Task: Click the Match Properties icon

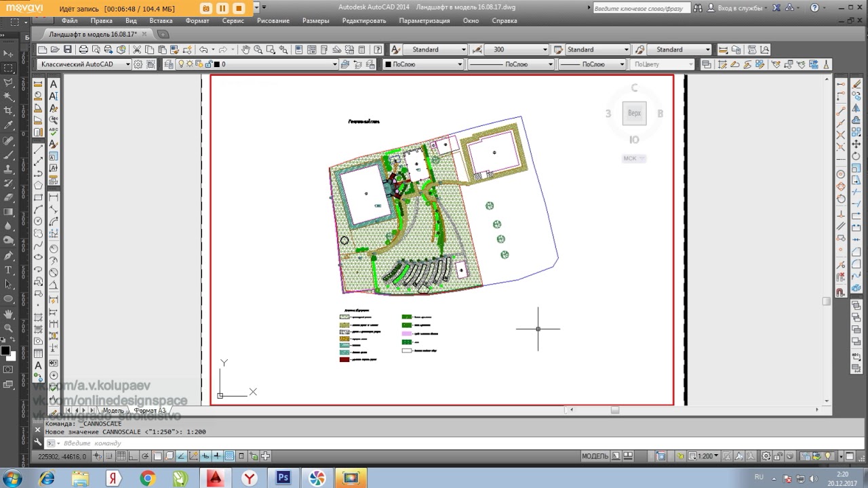Action: (174, 49)
